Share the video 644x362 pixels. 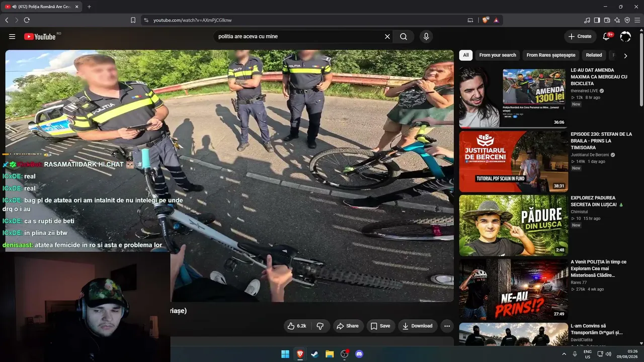(x=348, y=326)
